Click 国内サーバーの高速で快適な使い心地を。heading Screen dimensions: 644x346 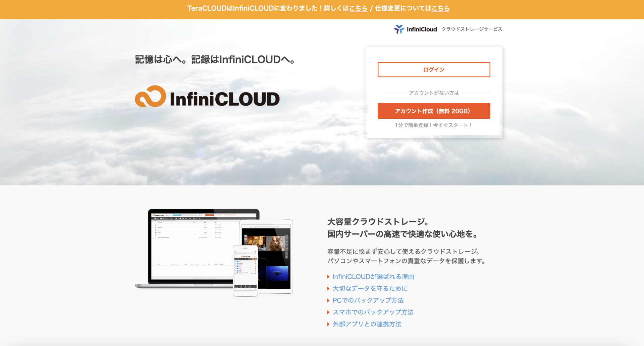point(402,234)
